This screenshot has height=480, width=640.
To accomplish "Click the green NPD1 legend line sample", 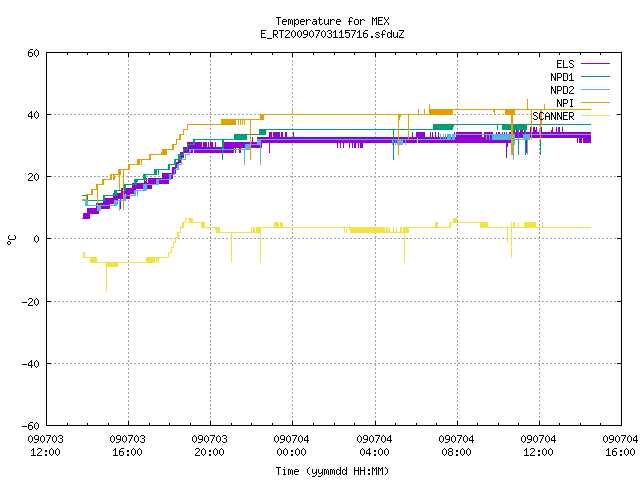I will [596, 77].
